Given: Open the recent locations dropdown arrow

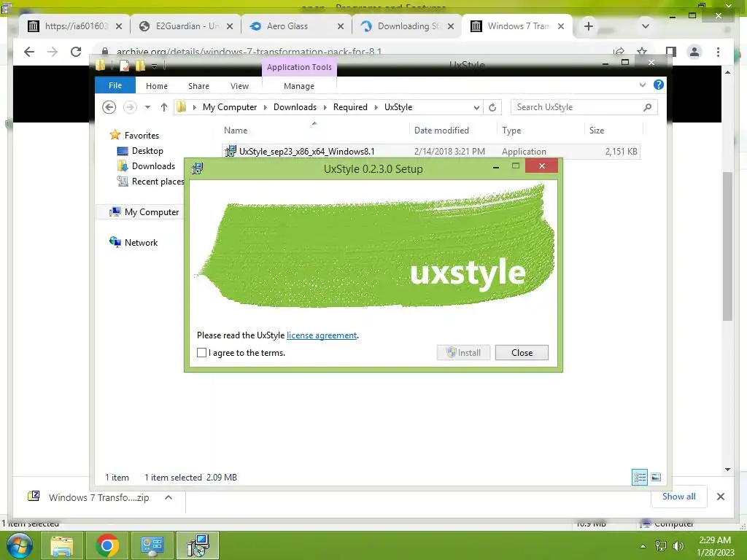Looking at the screenshot, I should pos(147,107).
